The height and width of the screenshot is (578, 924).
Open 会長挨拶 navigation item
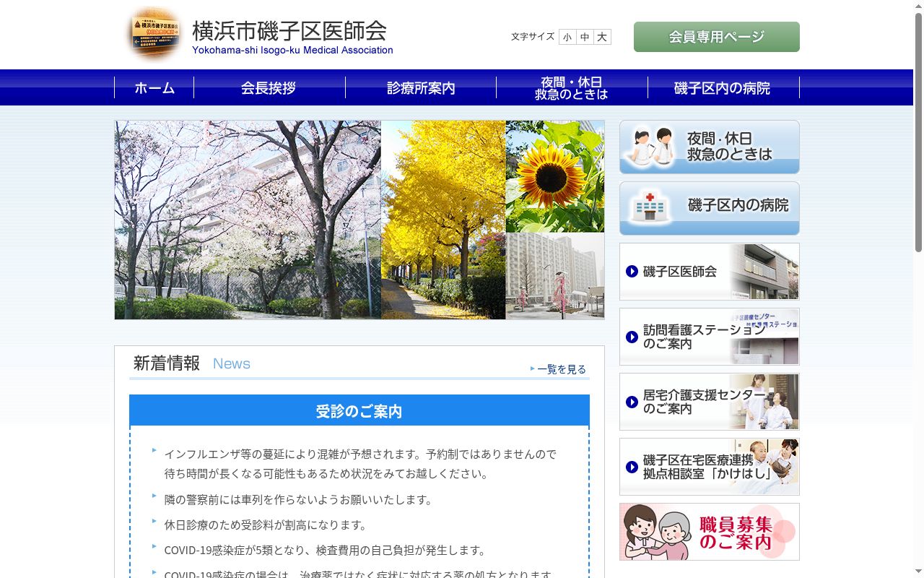269,87
